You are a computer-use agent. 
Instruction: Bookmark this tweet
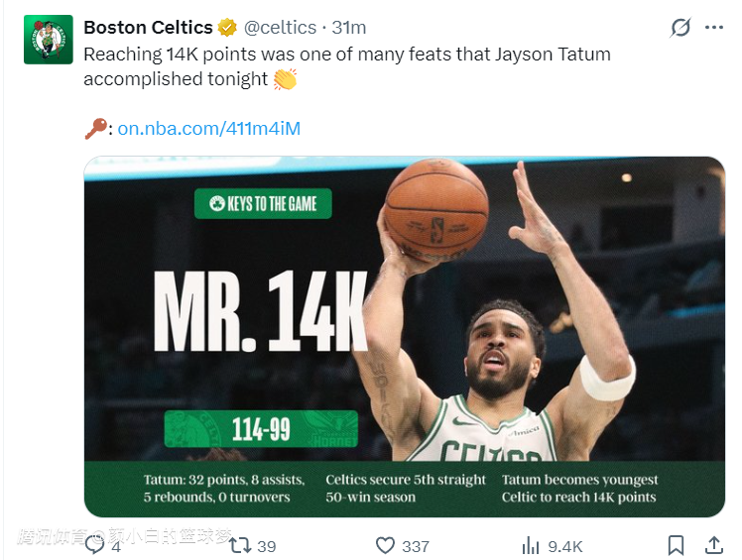676,545
